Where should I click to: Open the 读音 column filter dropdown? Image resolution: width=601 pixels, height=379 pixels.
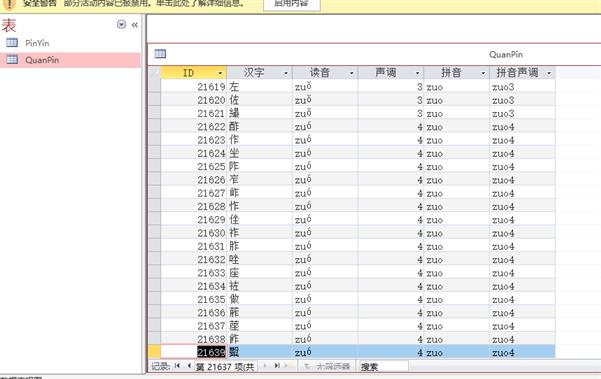coord(351,73)
